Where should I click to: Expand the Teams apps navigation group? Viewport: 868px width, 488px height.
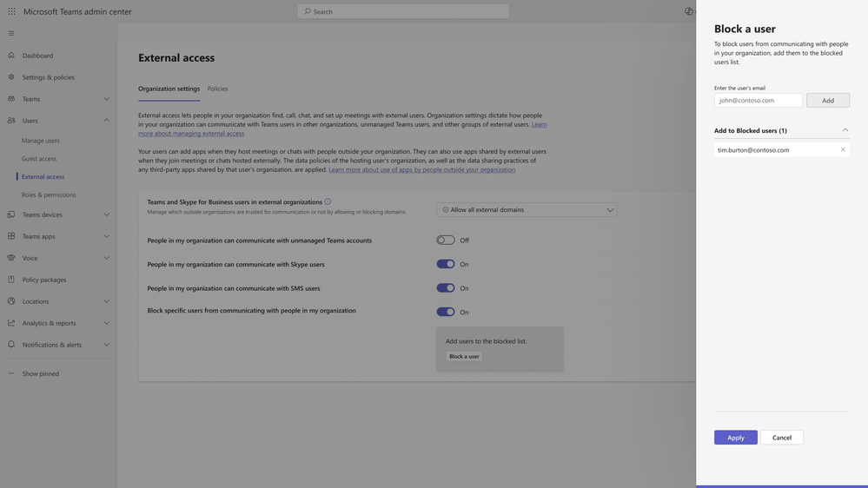[106, 236]
